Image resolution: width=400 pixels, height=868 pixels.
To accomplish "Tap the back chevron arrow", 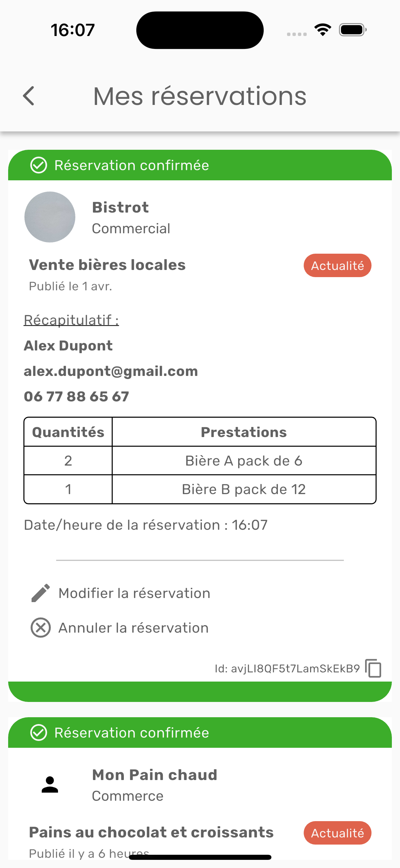I will click(29, 96).
